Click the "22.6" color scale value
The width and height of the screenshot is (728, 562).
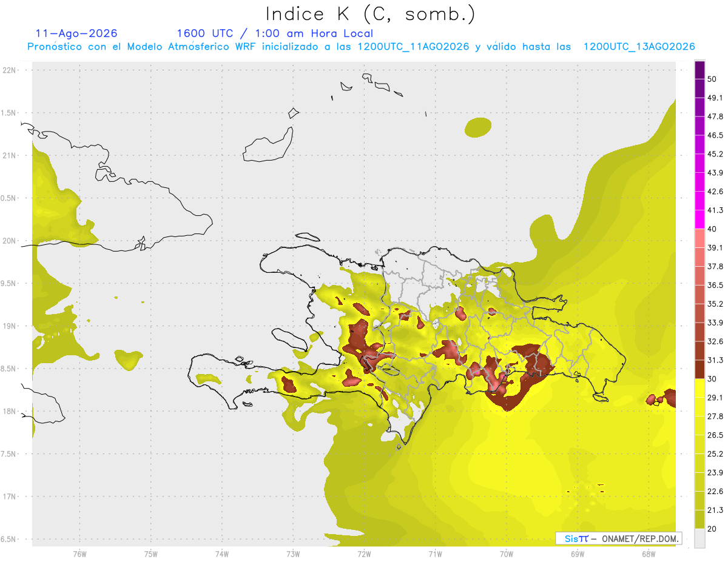click(x=715, y=492)
